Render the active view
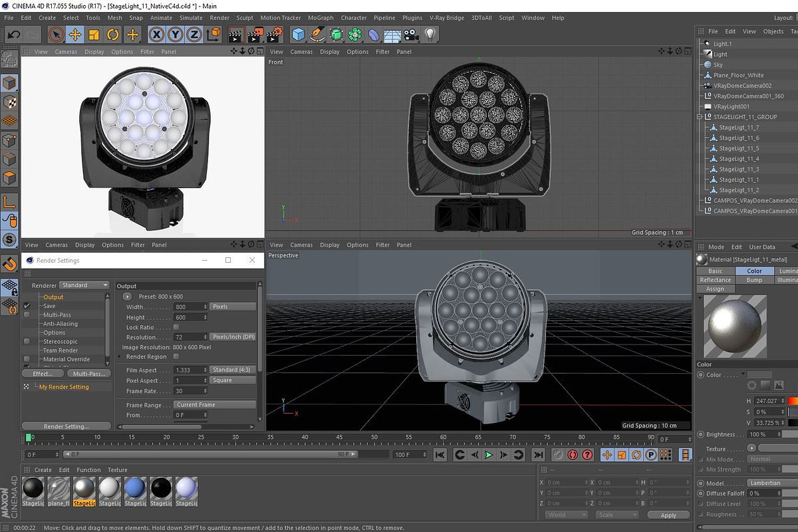 [237, 35]
